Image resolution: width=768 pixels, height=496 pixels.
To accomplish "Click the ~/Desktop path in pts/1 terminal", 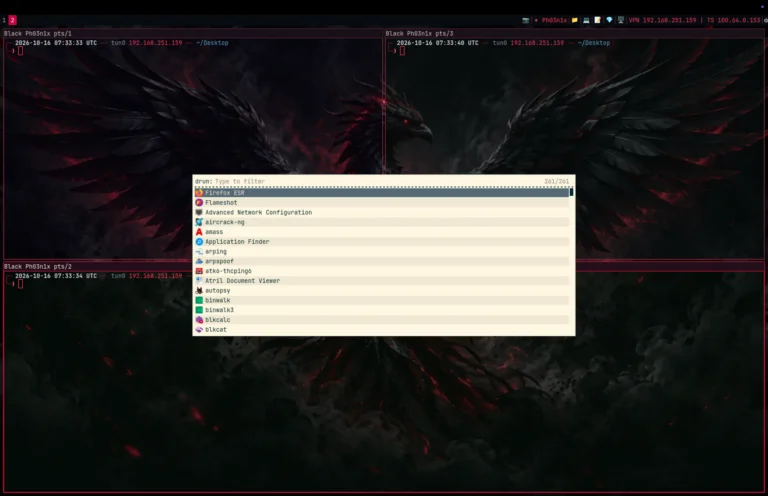I will (212, 43).
